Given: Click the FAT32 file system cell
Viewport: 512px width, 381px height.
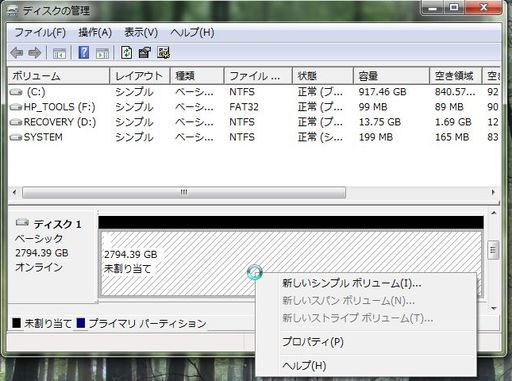Looking at the screenshot, I should coord(244,107).
